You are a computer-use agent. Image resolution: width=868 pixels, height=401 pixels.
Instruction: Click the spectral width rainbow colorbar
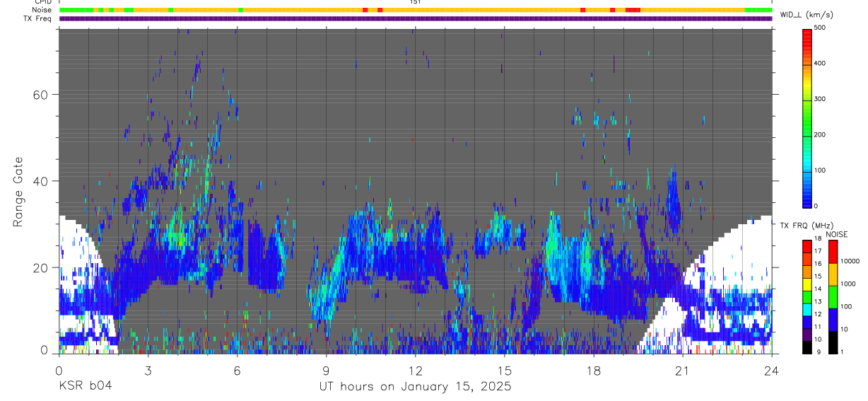click(x=808, y=117)
